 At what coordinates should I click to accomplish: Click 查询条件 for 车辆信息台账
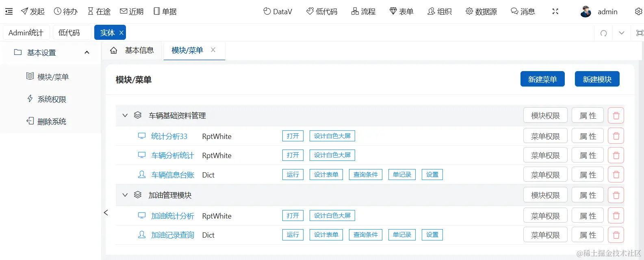(x=366, y=175)
